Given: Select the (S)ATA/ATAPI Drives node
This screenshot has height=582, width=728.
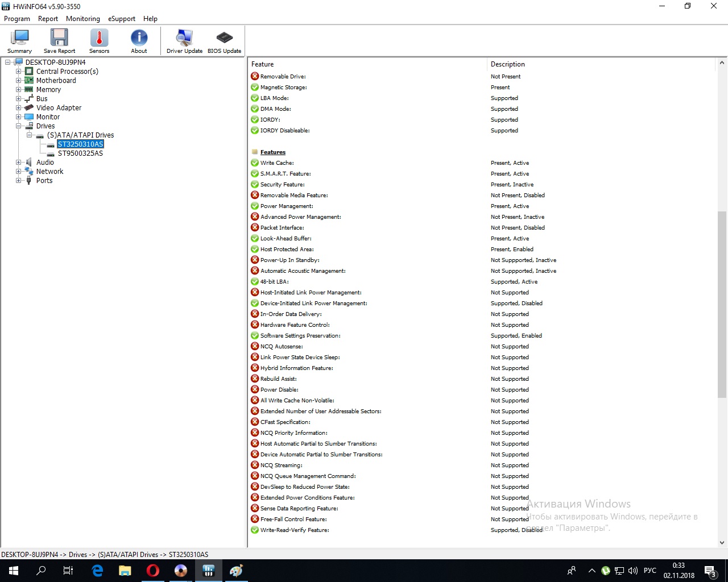Looking at the screenshot, I should 80,135.
